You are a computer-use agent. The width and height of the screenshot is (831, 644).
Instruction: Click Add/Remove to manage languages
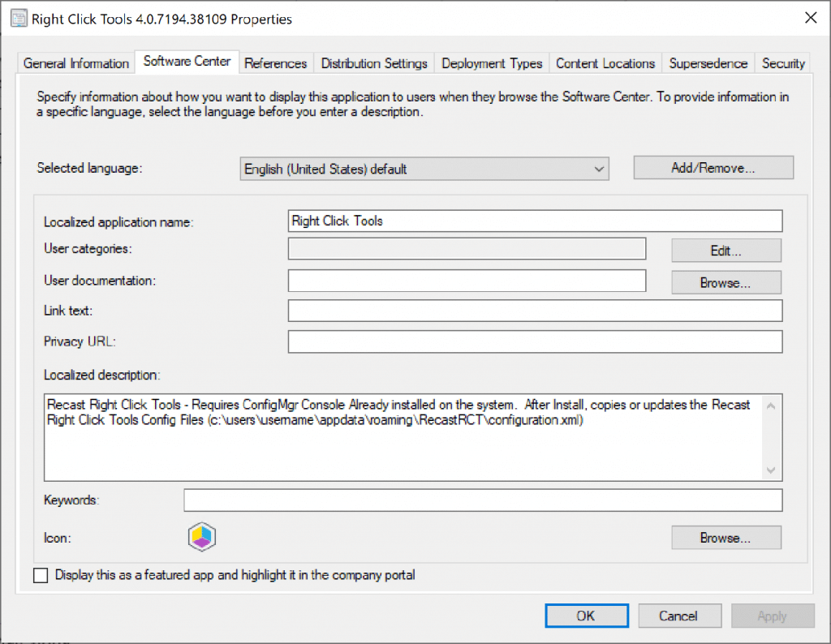[713, 167]
